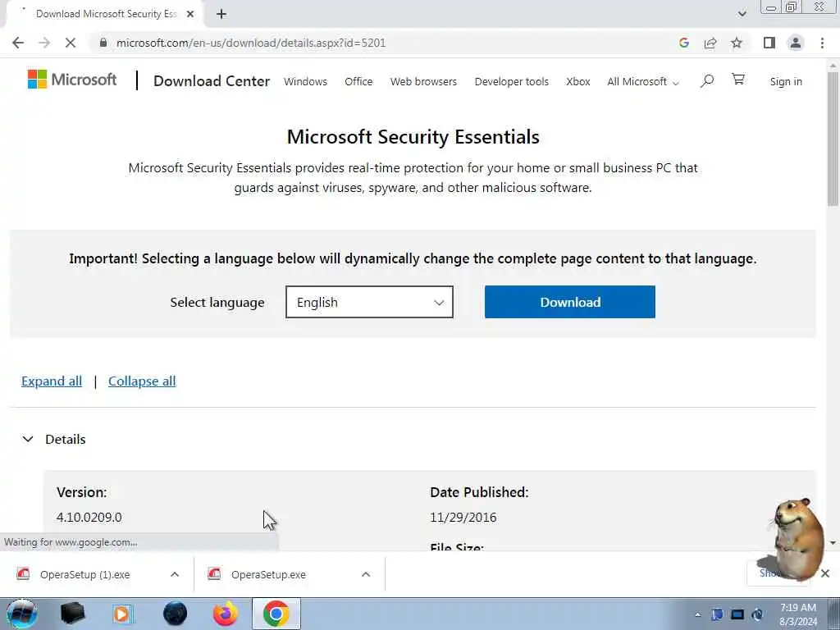Collapse the Details section chevron
The height and width of the screenshot is (630, 840).
(28, 440)
